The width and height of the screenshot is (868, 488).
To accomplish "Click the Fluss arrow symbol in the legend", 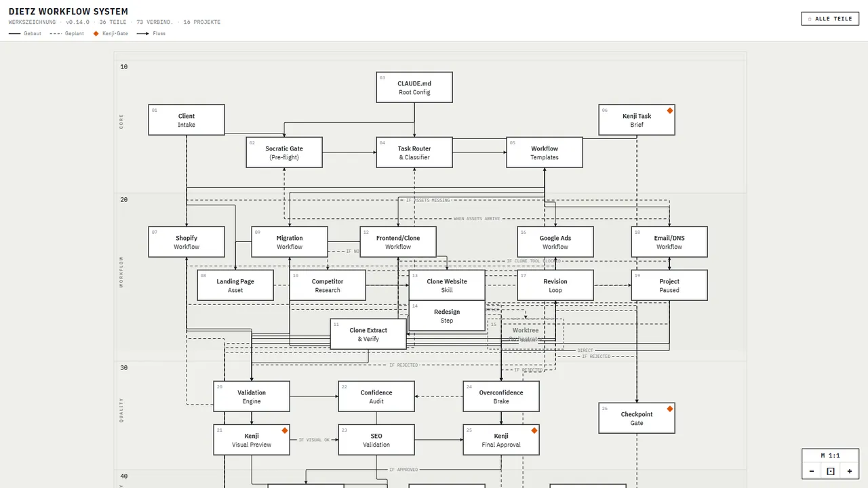I will [142, 33].
